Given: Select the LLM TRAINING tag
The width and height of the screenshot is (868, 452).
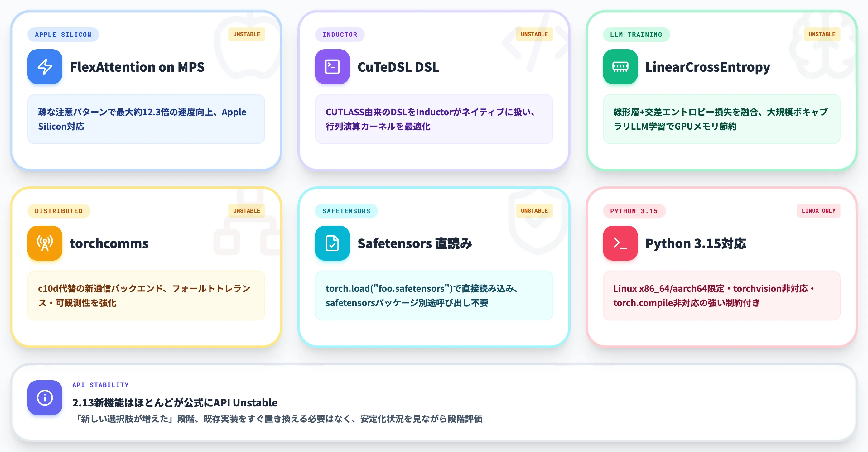Looking at the screenshot, I should tap(636, 35).
